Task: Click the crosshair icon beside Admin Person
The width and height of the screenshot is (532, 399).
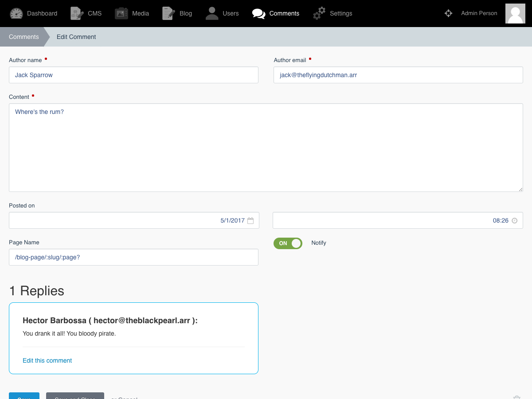Action: click(448, 13)
